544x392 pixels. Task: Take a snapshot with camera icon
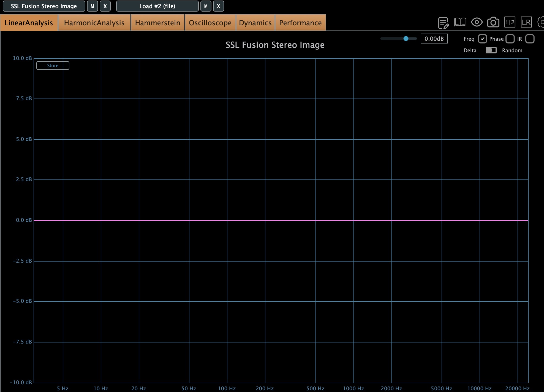point(493,23)
